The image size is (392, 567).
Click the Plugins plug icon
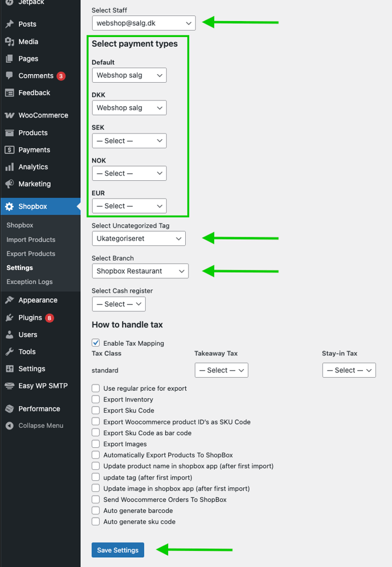9,318
